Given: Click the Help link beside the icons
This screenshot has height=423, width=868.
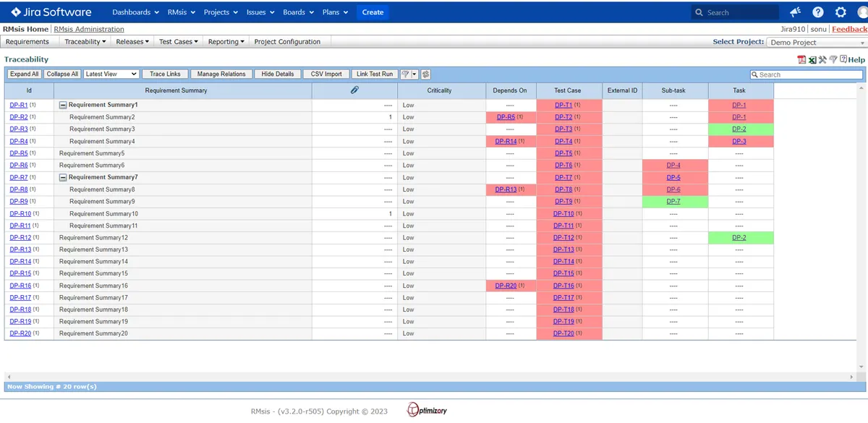Looking at the screenshot, I should point(856,59).
